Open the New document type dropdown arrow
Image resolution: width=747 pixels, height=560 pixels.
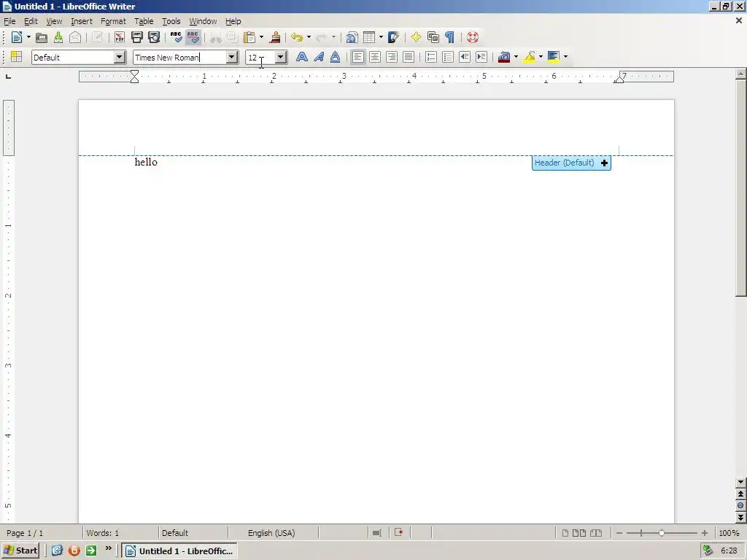28,37
